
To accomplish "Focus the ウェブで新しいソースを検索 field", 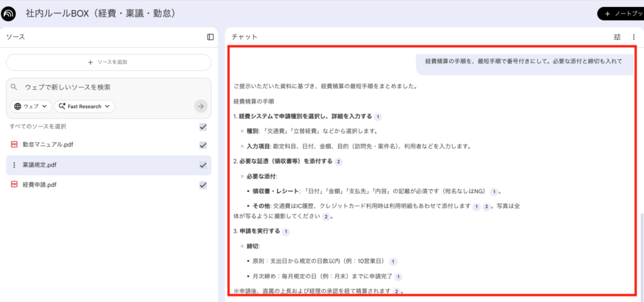I will [x=107, y=87].
